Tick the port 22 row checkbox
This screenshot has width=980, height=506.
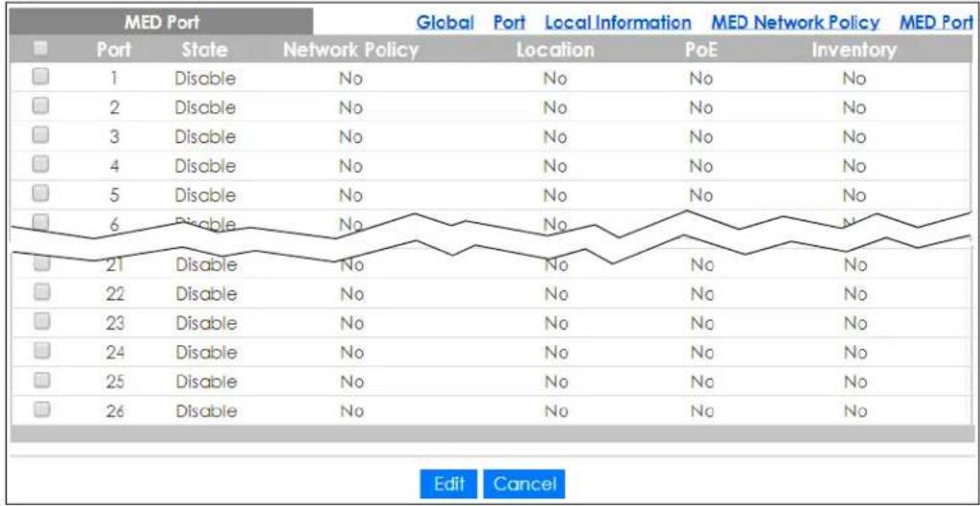tap(41, 292)
